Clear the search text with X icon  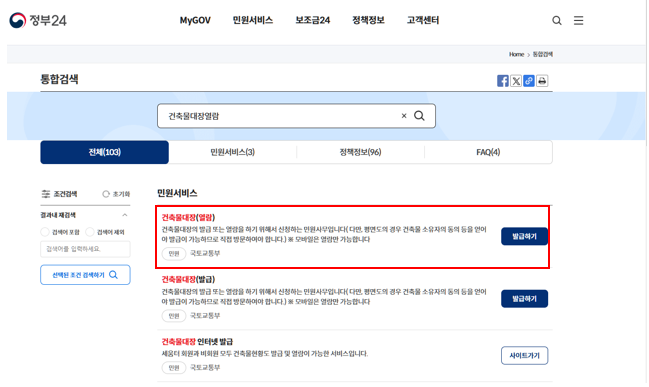[x=404, y=116]
